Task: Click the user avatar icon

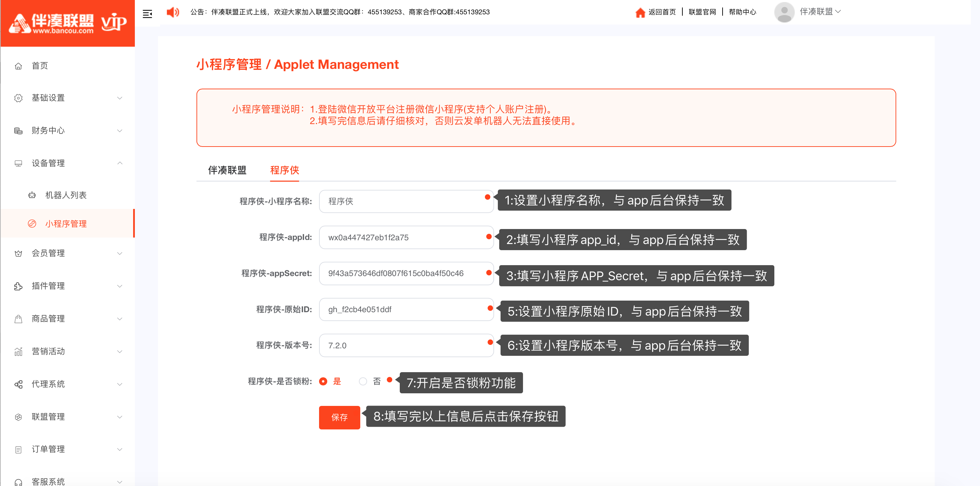Action: pos(784,12)
